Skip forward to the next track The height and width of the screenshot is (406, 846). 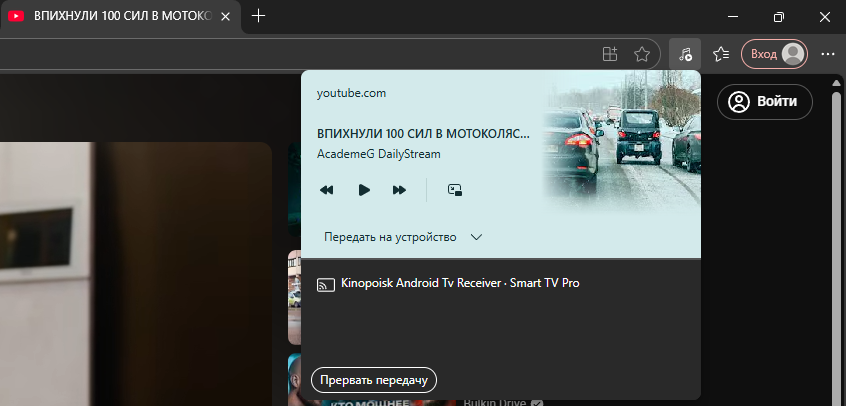[x=399, y=190]
